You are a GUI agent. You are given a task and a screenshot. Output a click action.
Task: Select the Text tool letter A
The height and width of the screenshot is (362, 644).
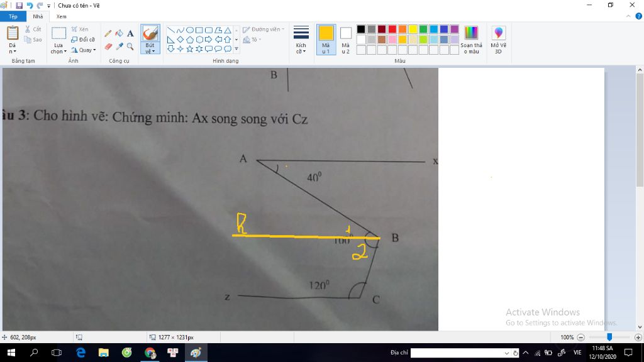130,34
